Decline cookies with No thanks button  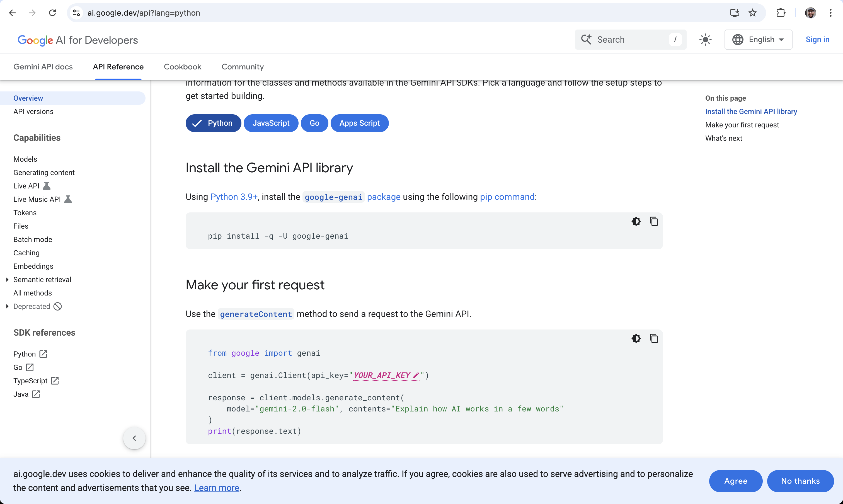point(800,481)
